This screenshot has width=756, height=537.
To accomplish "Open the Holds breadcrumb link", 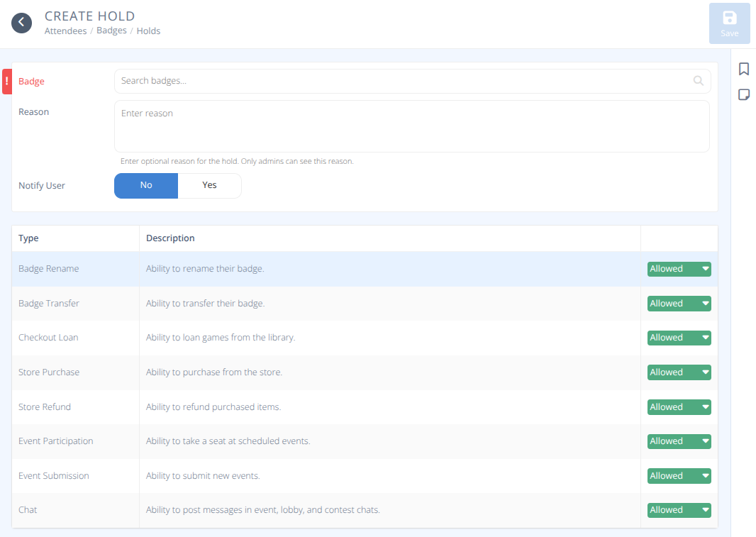I will pos(148,31).
